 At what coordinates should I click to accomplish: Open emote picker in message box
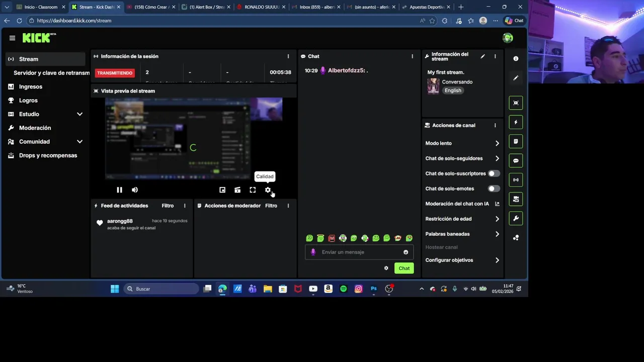pyautogui.click(x=406, y=252)
